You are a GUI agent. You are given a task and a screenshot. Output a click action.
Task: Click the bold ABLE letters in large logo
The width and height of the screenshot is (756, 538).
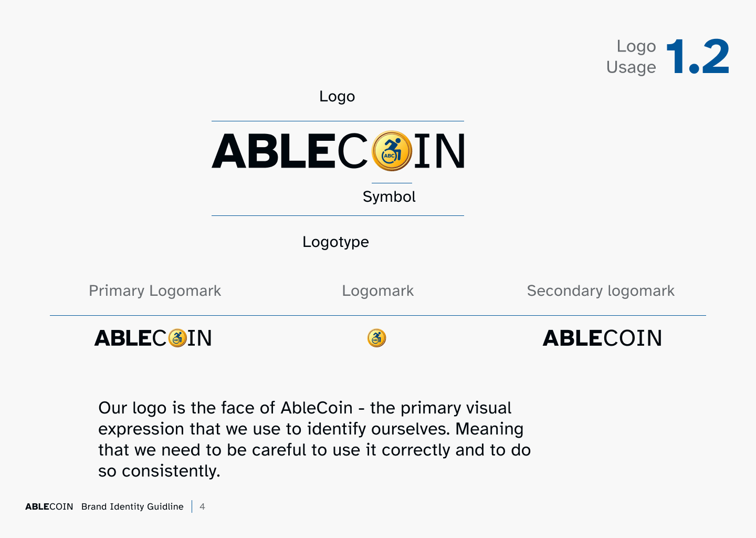coord(273,151)
